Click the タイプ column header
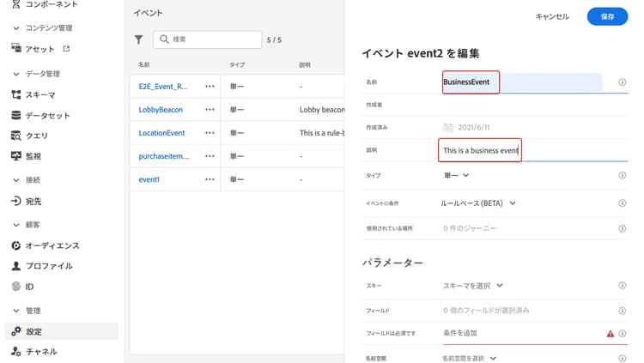 coord(237,64)
